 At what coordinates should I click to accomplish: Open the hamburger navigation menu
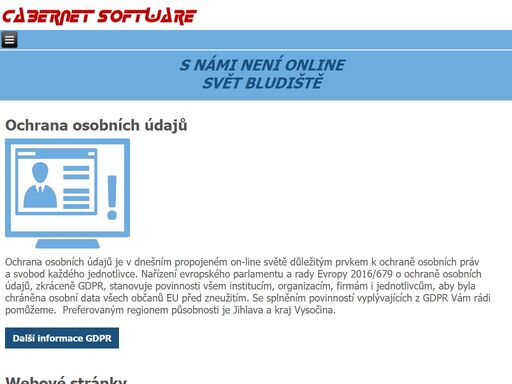9,40
